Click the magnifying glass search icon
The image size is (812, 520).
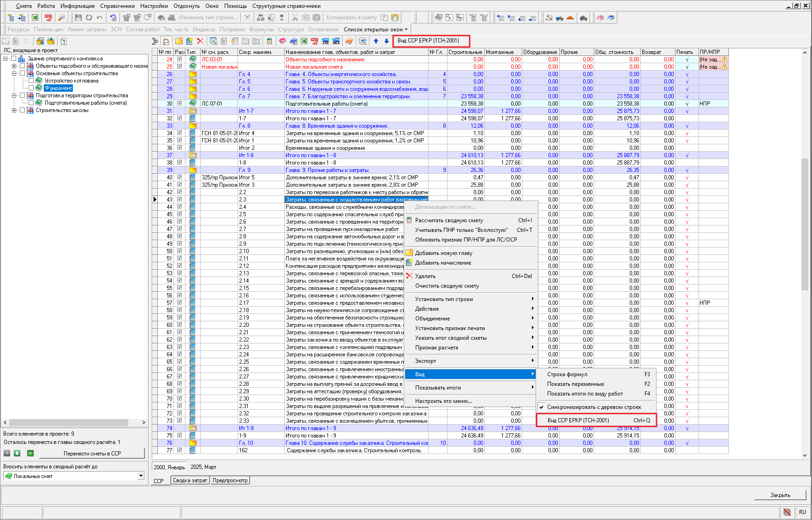point(61,18)
